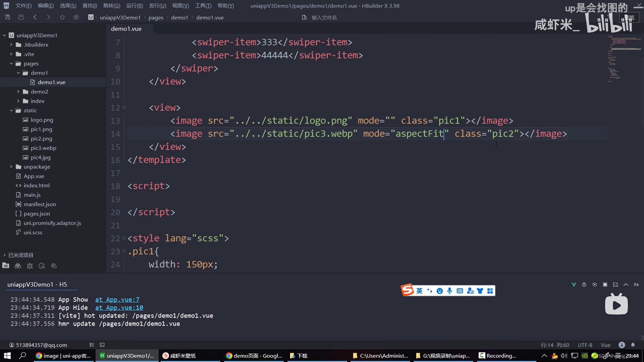Screen dimensions: 644x362
Task: Collapse the uniappV3Demo1 project root
Action: point(4,35)
